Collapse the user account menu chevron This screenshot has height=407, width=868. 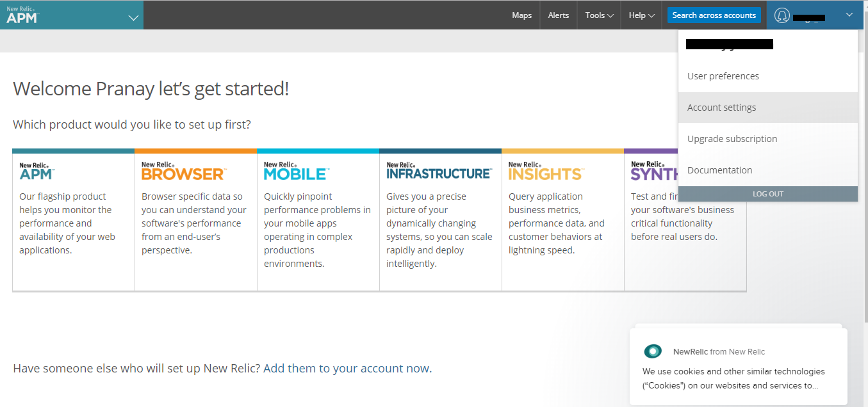[849, 15]
